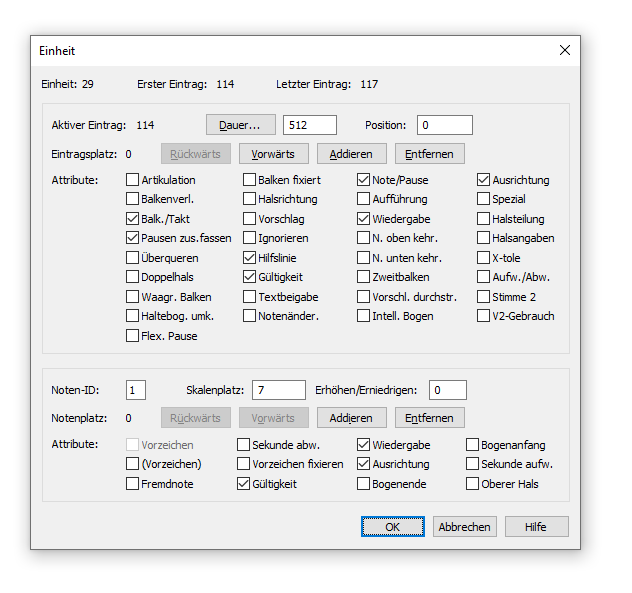Check the N. unten kehr. option
Screen dimensions: 632x593
(363, 258)
